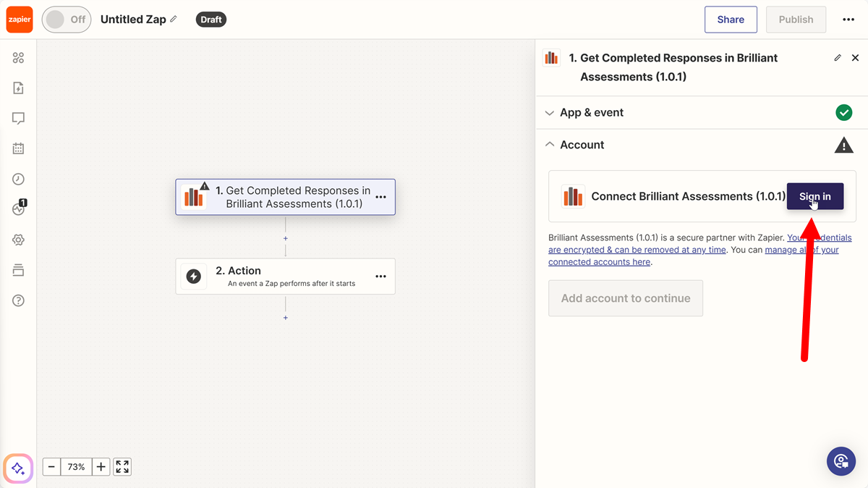Click Share to share the Zap
This screenshot has width=868, height=488.
pyautogui.click(x=731, y=20)
